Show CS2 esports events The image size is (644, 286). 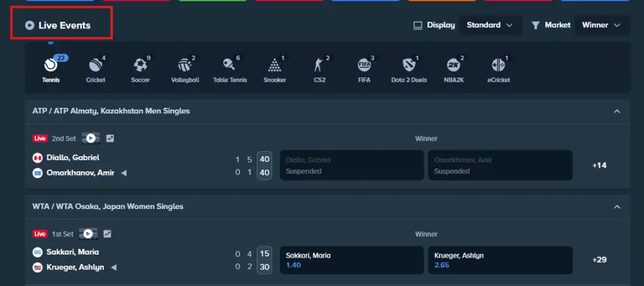(319, 66)
